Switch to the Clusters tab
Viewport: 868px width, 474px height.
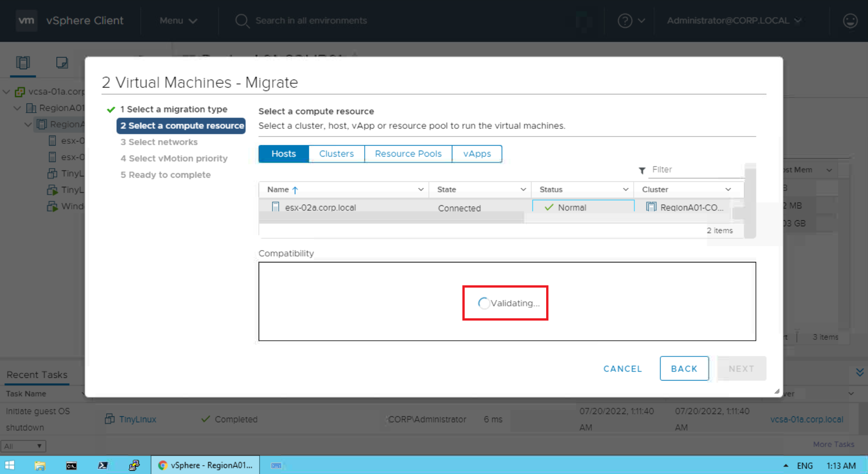336,154
